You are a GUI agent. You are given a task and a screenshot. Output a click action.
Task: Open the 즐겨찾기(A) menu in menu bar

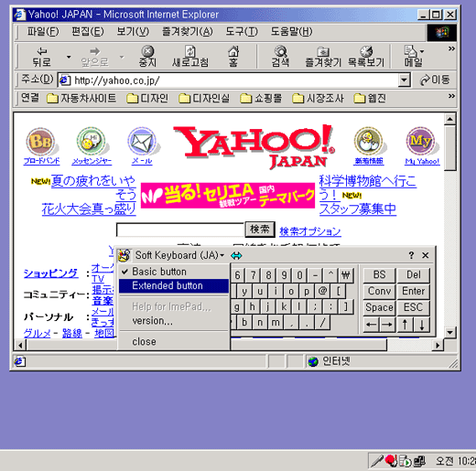188,31
